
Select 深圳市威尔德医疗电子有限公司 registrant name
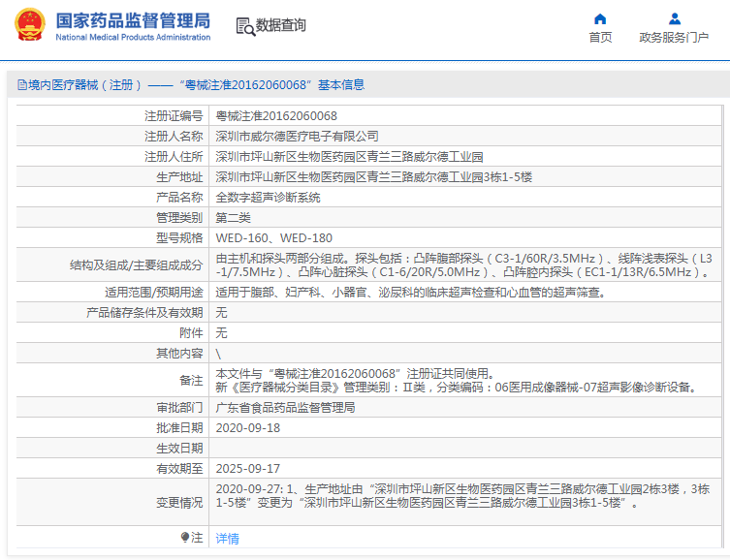tap(297, 137)
